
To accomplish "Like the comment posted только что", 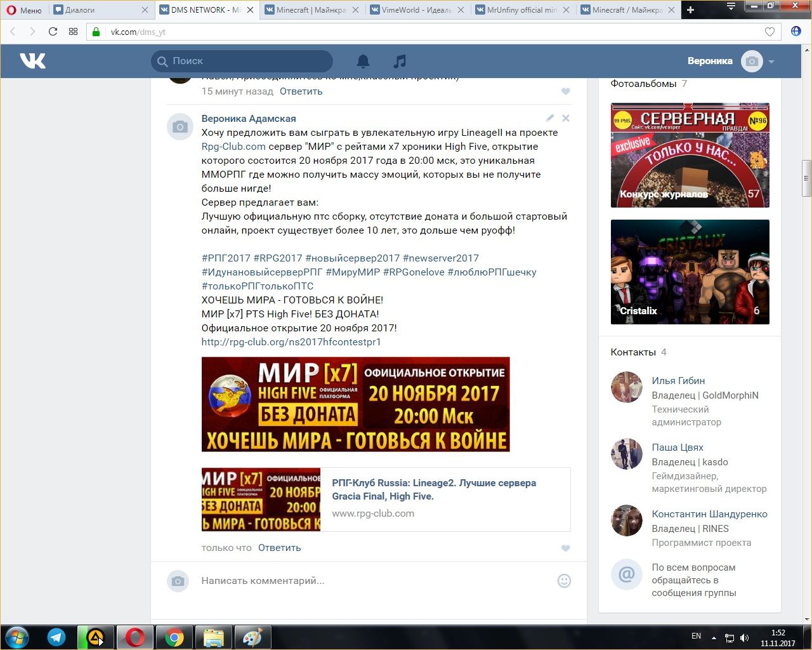I will [566, 548].
